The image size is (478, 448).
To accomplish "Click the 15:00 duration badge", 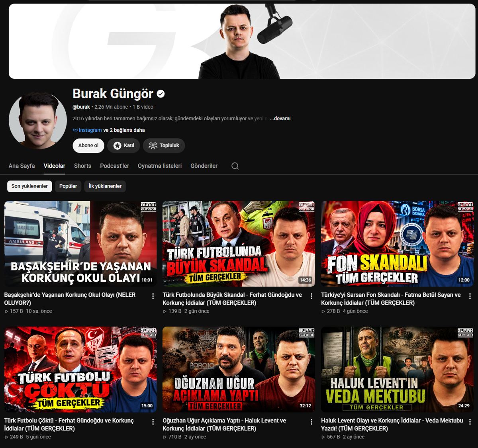I will (147, 406).
